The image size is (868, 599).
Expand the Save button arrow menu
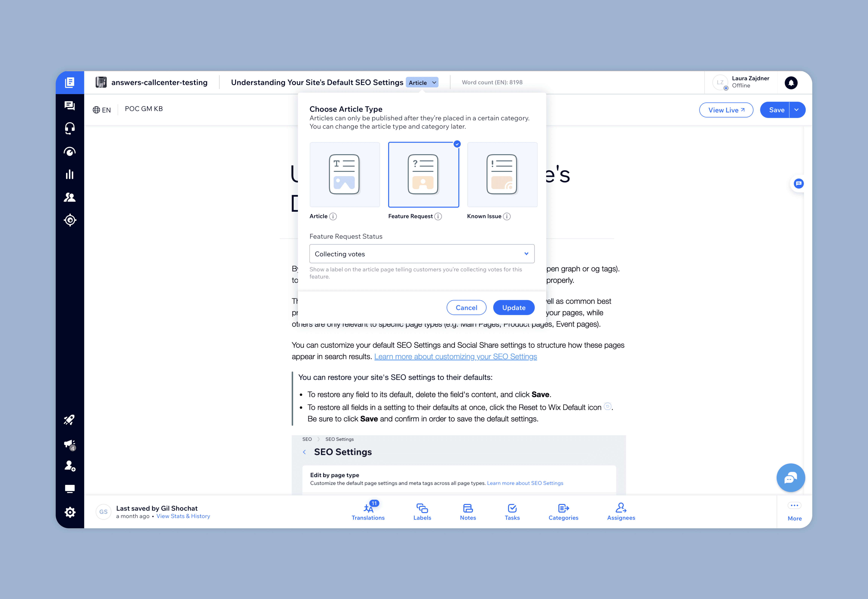(797, 110)
